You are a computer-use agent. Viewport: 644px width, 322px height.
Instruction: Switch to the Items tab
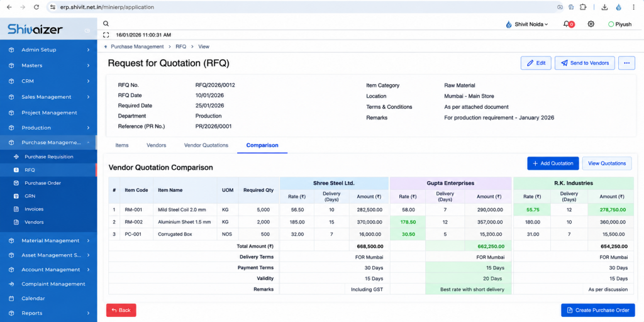(121, 145)
